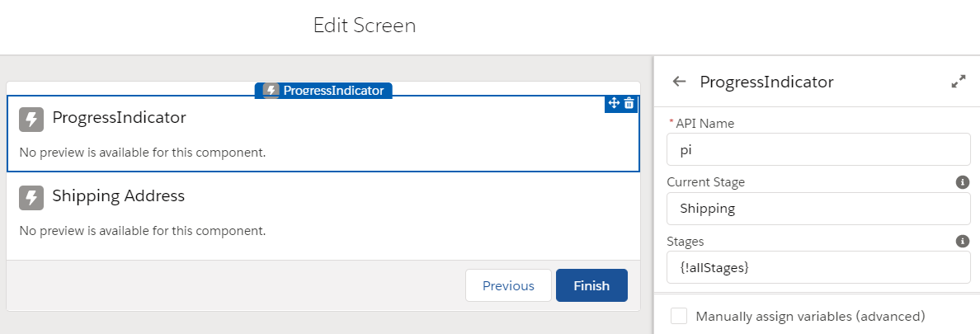
Task: Click the move handle on ProgressIndicator component
Action: 614,104
